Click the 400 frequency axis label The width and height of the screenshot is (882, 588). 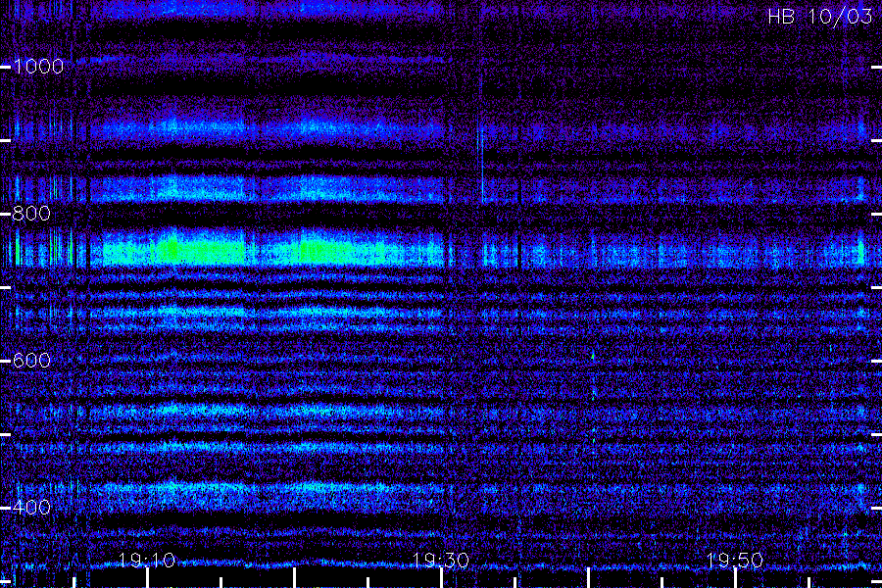pyautogui.click(x=31, y=507)
